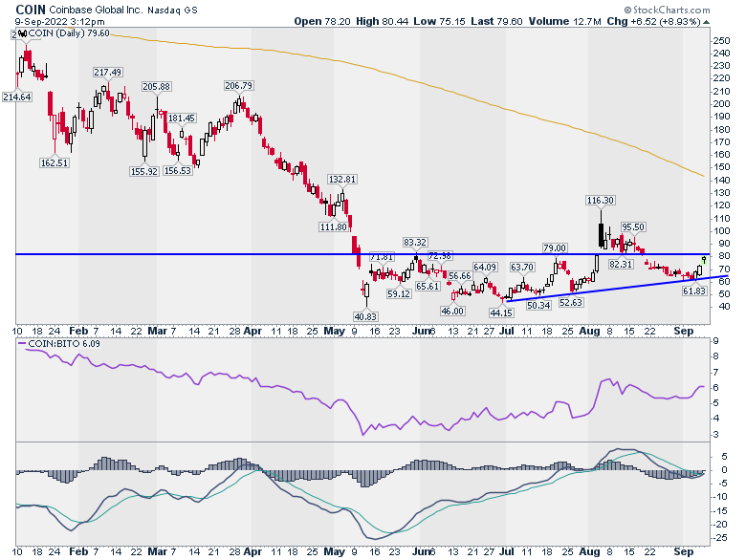
Task: Open the StockCharts.com copyright link
Action: [667, 10]
